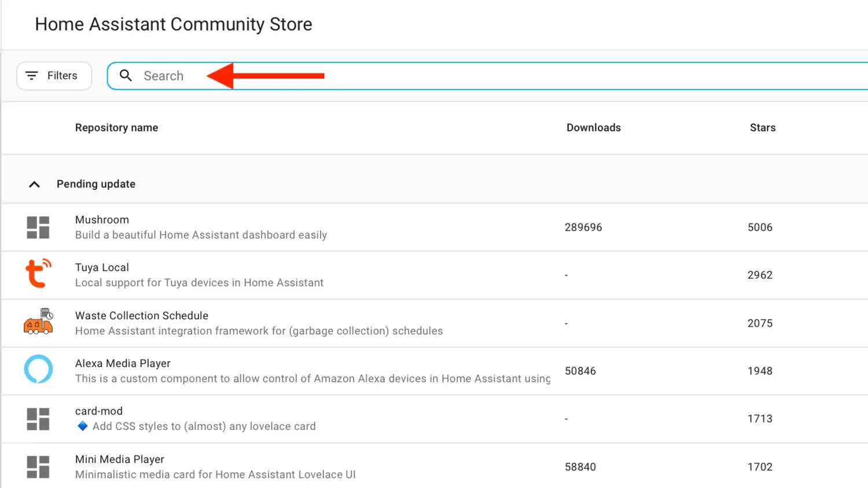Click the Waste Collection Schedule truck icon
Image resolution: width=868 pixels, height=488 pixels.
click(38, 321)
